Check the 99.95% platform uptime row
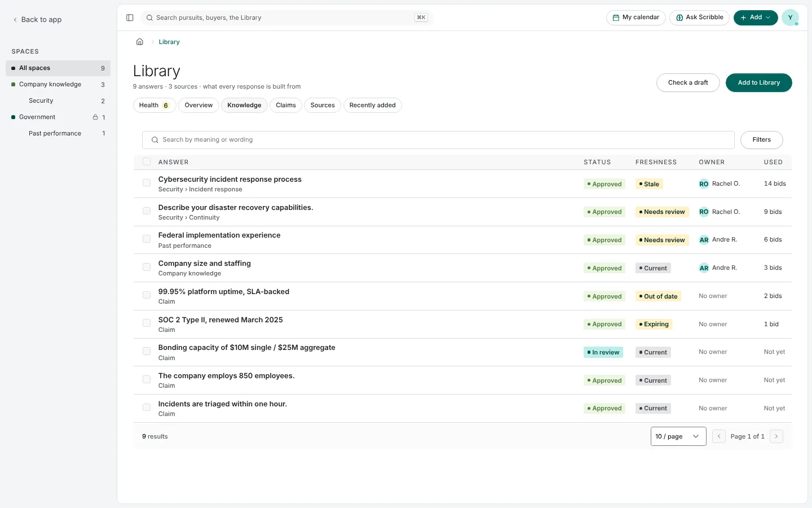 coord(147,295)
